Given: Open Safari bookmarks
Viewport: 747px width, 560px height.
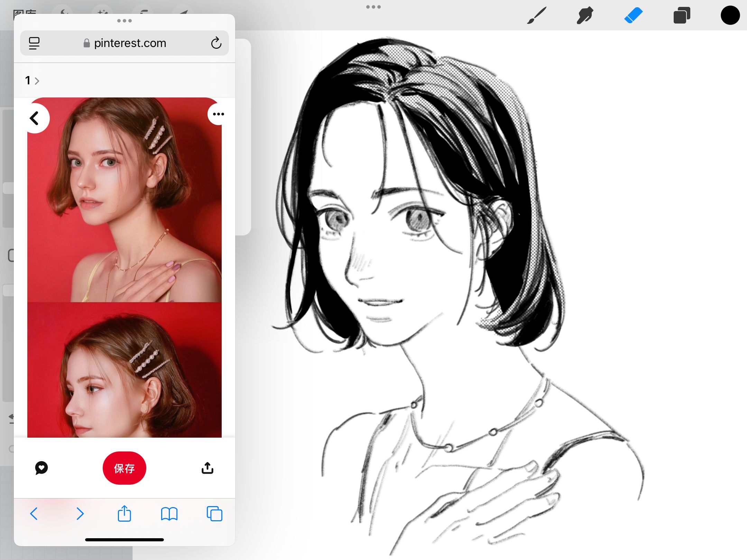Looking at the screenshot, I should pos(169,514).
